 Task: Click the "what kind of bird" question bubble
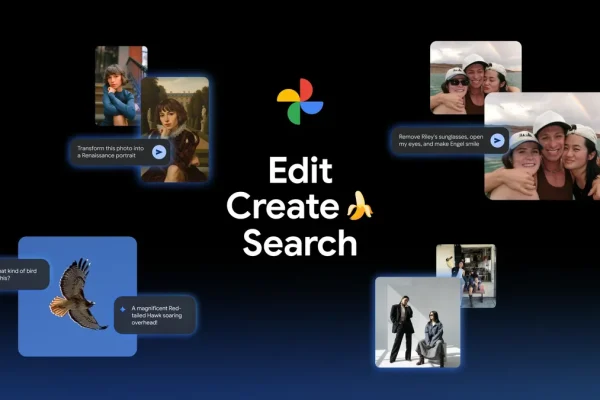pos(20,274)
